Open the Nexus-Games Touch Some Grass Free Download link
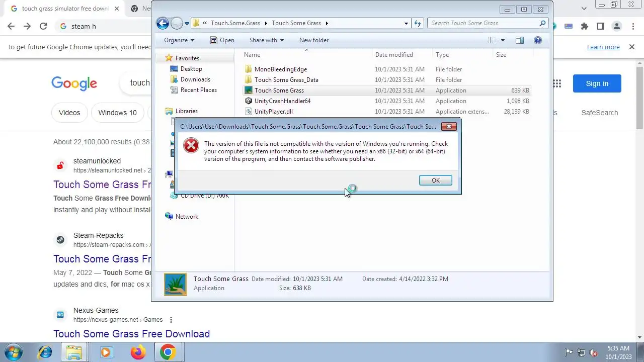 [131, 334]
